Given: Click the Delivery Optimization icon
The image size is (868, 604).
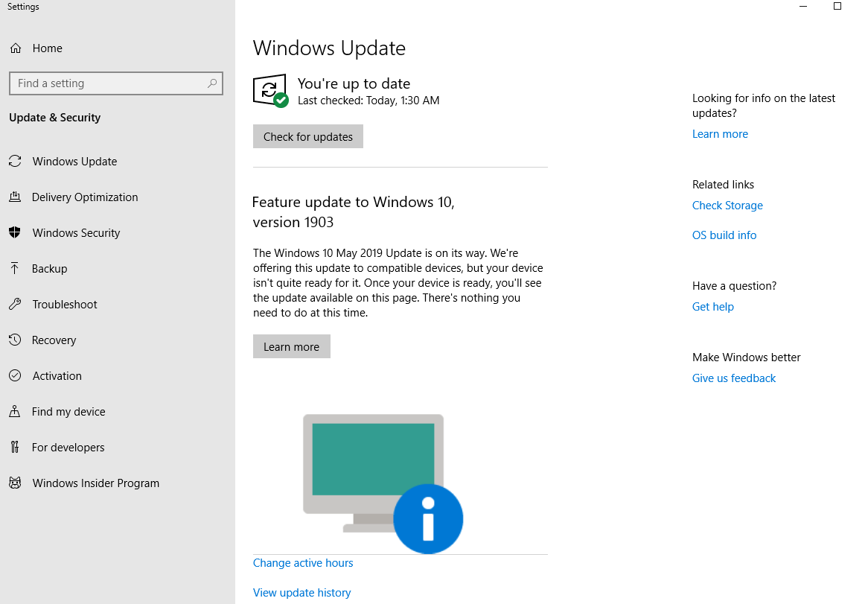Looking at the screenshot, I should pos(15,197).
